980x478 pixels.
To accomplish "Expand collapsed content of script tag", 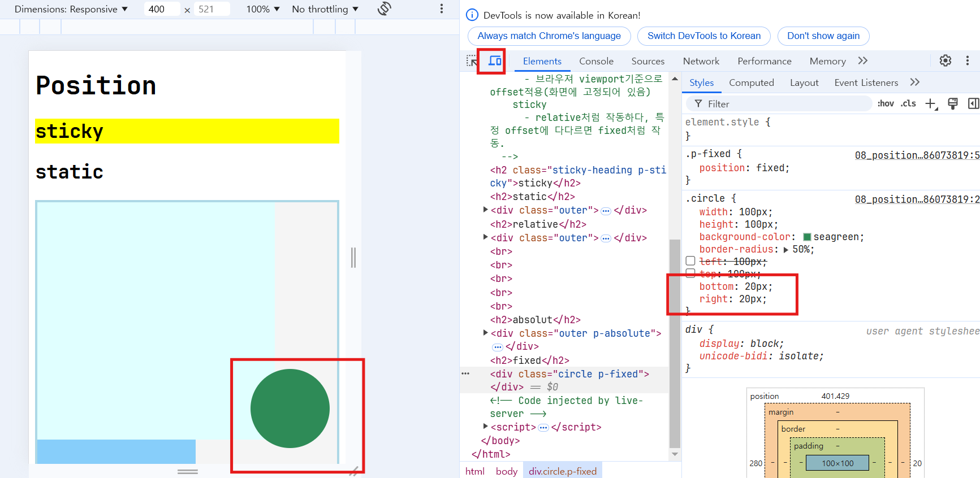I will click(543, 428).
